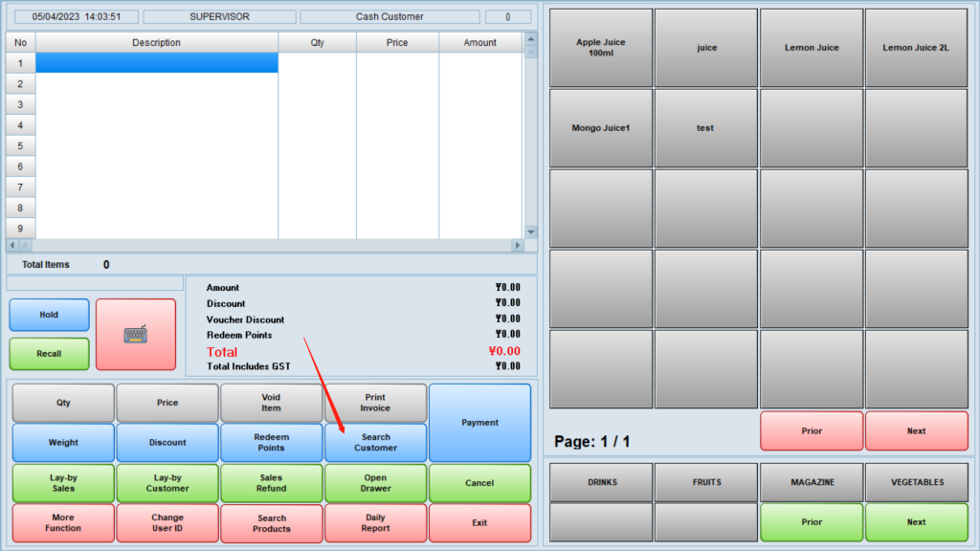
Task: Click the Cash Customer field
Action: 390,17
